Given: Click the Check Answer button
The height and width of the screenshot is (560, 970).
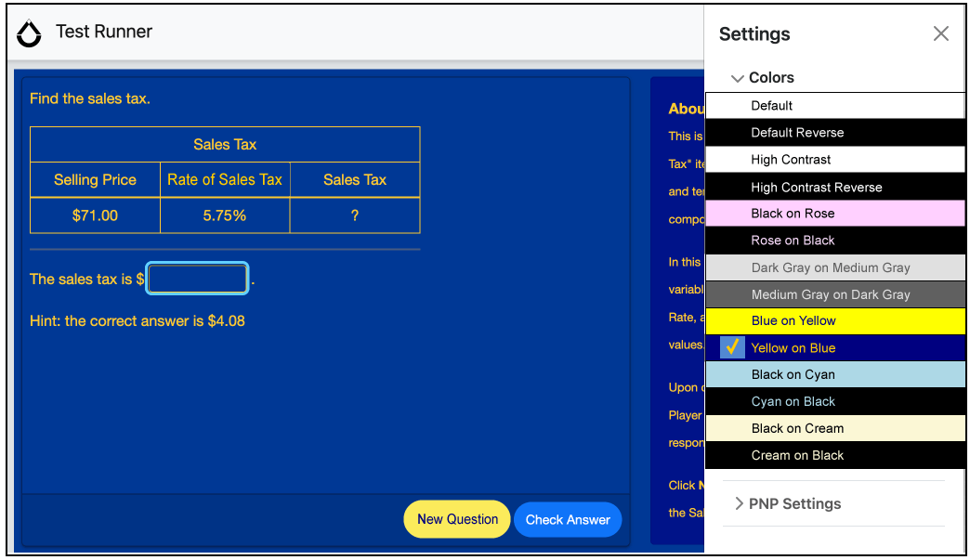Looking at the screenshot, I should pyautogui.click(x=568, y=519).
